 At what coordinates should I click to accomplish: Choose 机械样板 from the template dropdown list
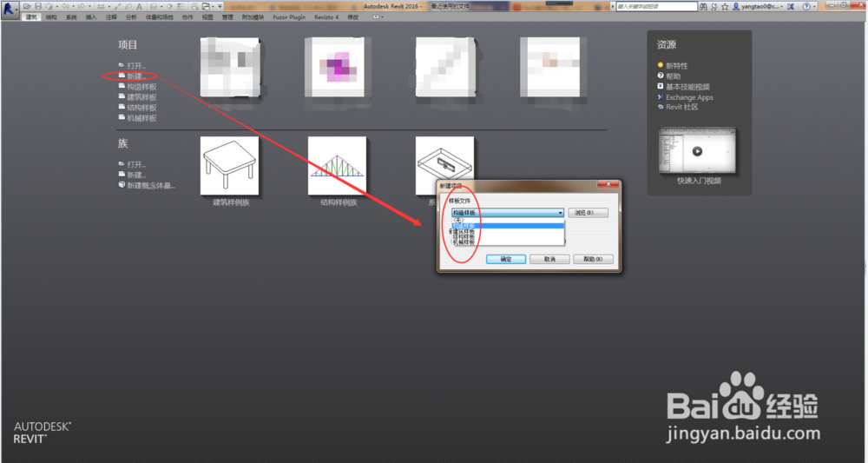[x=508, y=242]
